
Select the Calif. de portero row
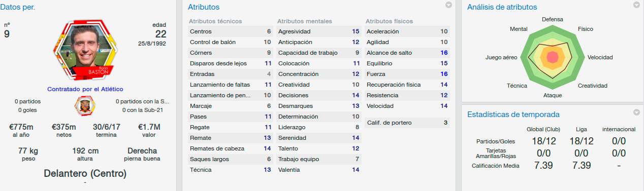[407, 123]
